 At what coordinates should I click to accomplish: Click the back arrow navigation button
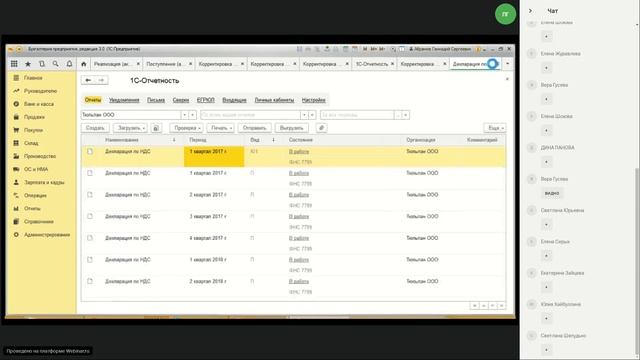88,80
